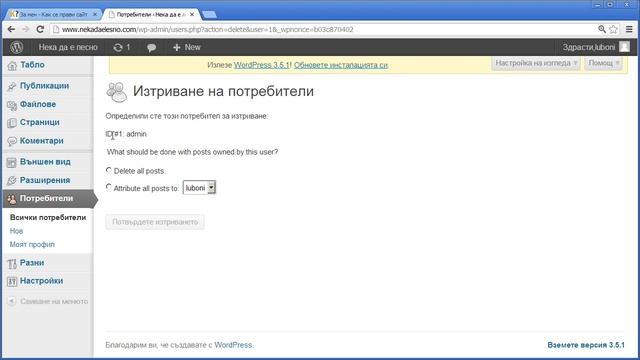Click the Външен вид appearance icon

tap(12, 162)
